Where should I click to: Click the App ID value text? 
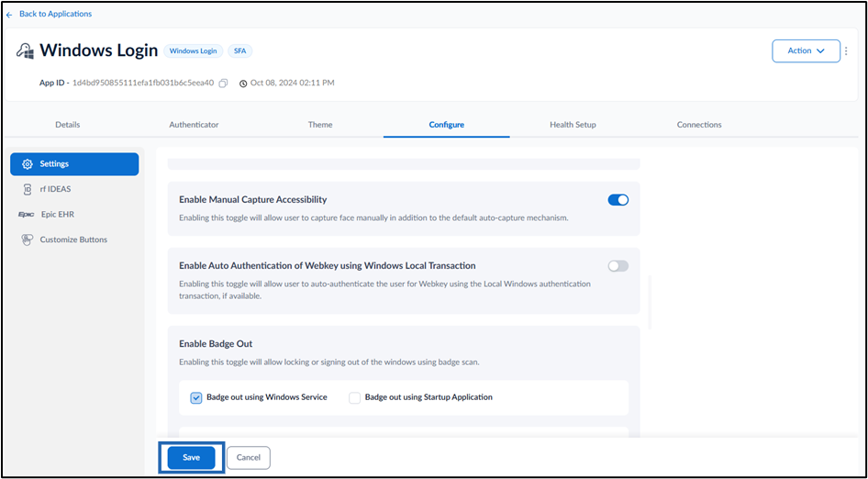pyautogui.click(x=143, y=84)
